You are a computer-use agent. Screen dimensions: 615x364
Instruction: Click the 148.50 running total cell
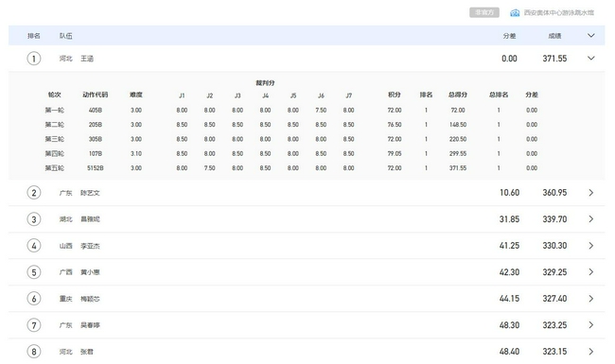click(458, 125)
